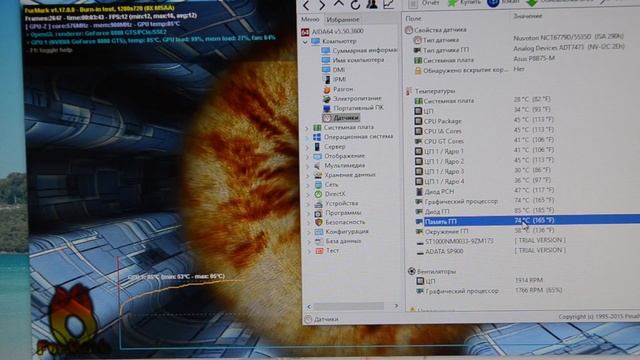The height and width of the screenshot is (360, 640).
Task: Select the Вентиляторы group header
Action: (432, 271)
